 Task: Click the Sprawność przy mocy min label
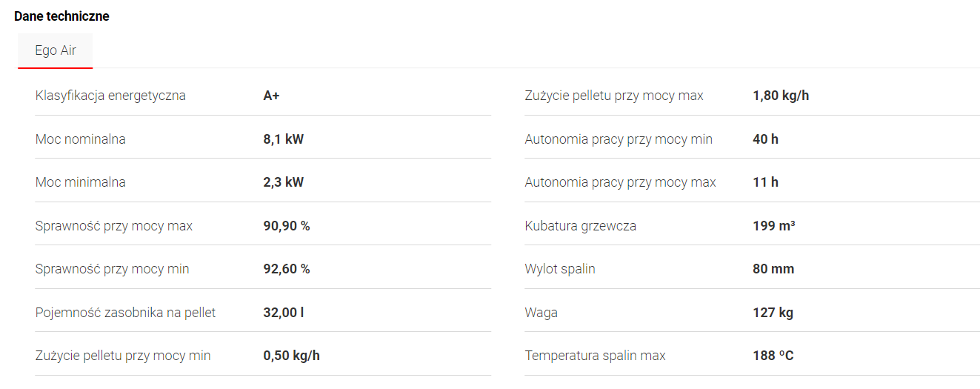pyautogui.click(x=112, y=269)
